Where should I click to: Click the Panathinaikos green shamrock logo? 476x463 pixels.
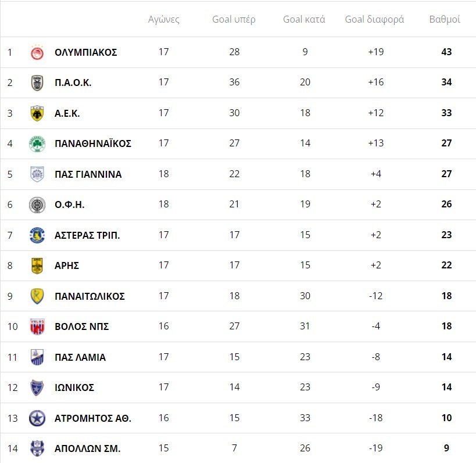click(x=37, y=143)
